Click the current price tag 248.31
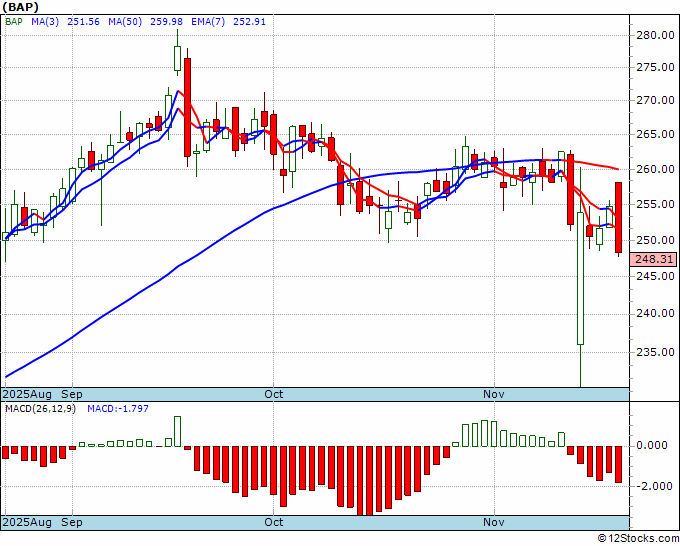 click(654, 259)
